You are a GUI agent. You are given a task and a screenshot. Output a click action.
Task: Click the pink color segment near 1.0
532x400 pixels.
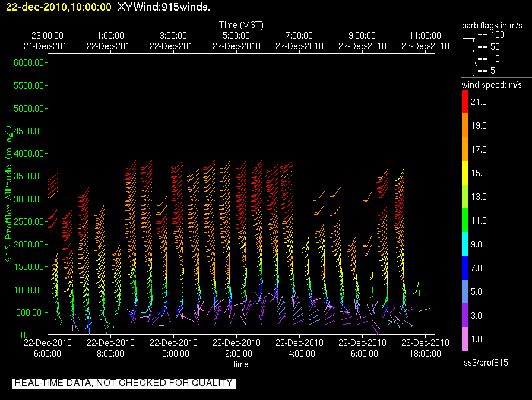[x=465, y=339]
